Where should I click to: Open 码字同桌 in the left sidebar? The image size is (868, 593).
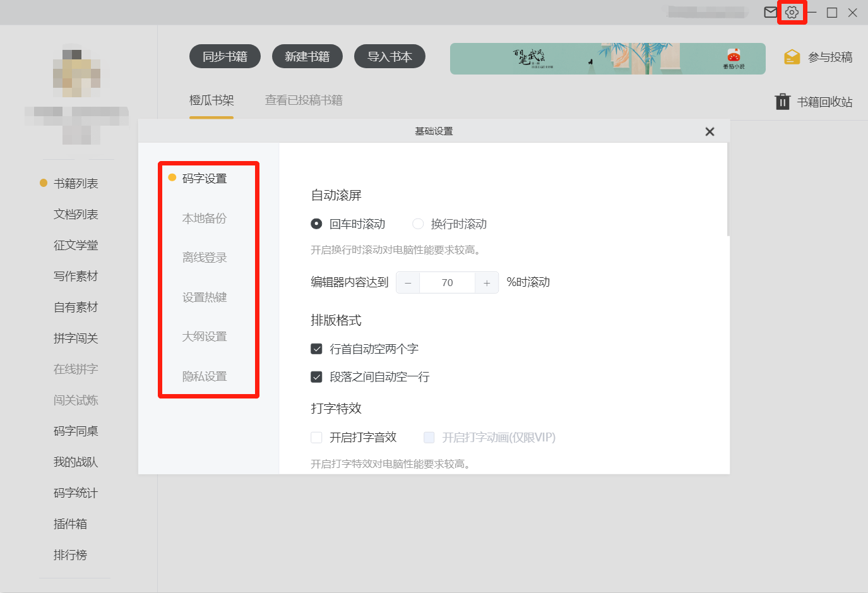tap(76, 431)
